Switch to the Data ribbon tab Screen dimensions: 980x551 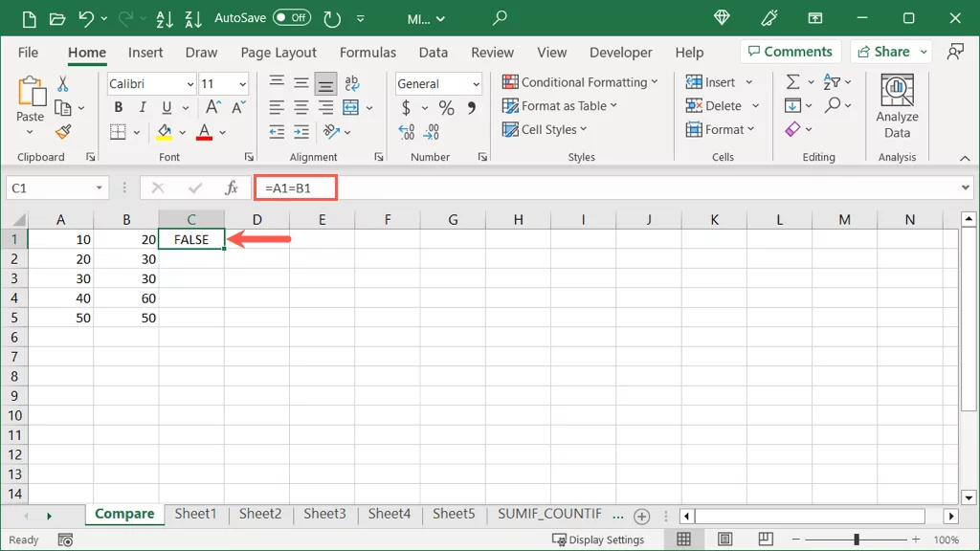[434, 53]
